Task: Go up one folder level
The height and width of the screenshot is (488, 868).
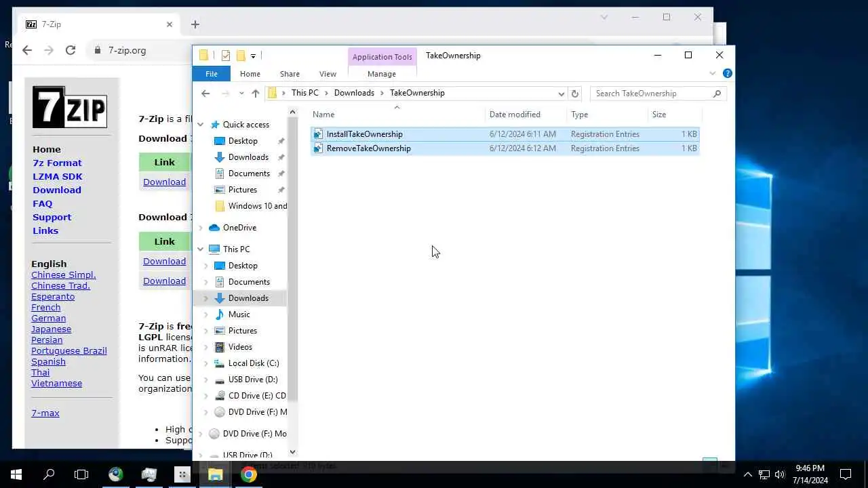Action: point(255,94)
